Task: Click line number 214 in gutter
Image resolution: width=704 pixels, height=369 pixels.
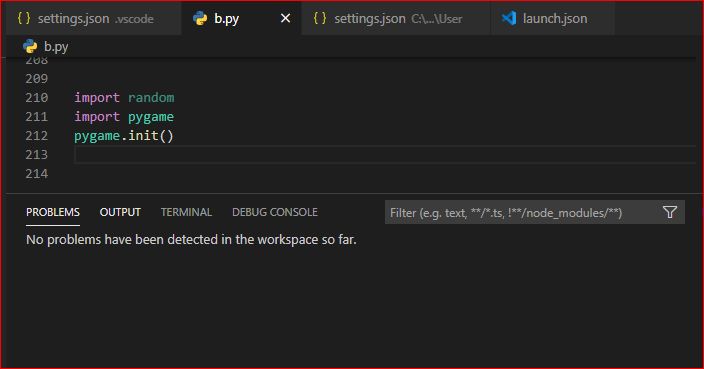Action: point(37,174)
